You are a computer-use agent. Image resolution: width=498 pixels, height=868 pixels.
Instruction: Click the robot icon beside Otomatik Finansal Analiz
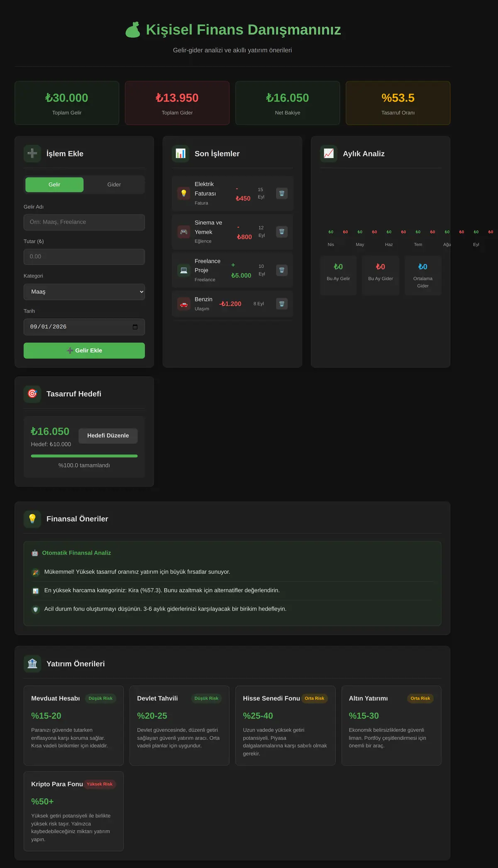click(35, 553)
